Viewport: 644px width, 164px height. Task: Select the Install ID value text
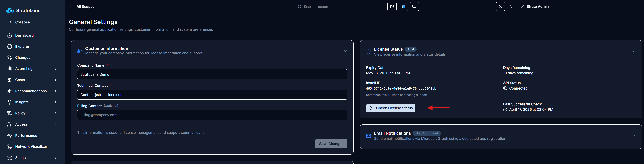point(401,88)
